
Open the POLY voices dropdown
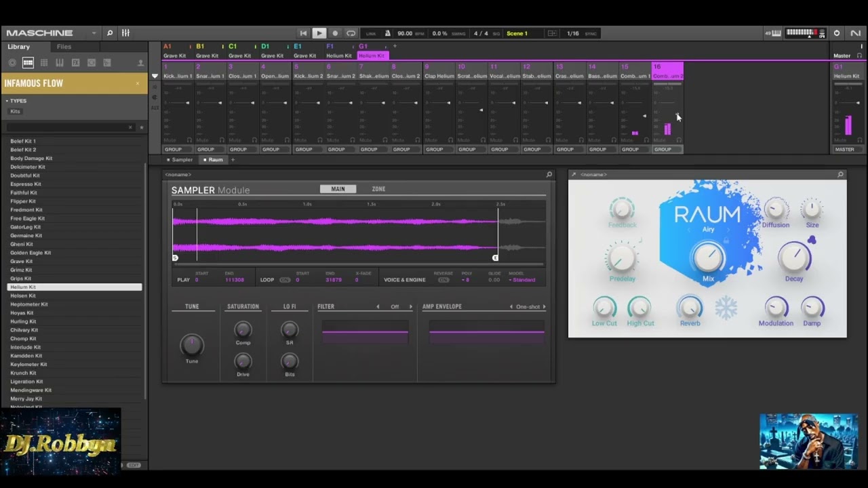[x=466, y=280]
